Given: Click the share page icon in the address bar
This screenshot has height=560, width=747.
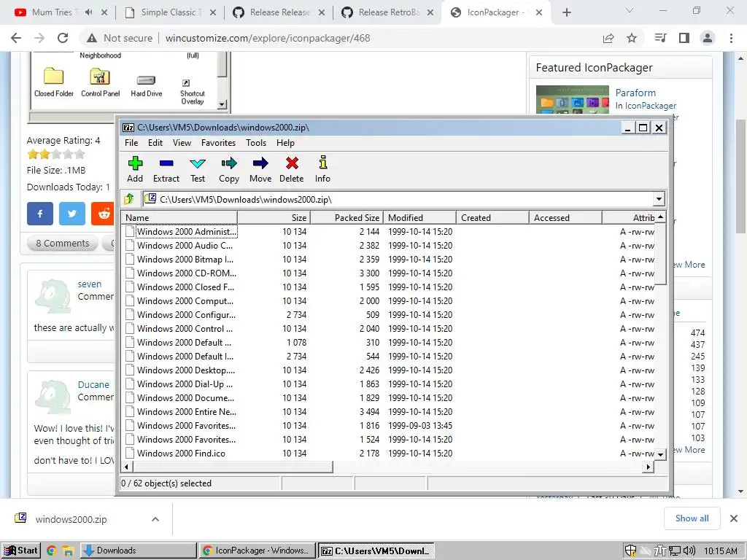Looking at the screenshot, I should pos(608,38).
